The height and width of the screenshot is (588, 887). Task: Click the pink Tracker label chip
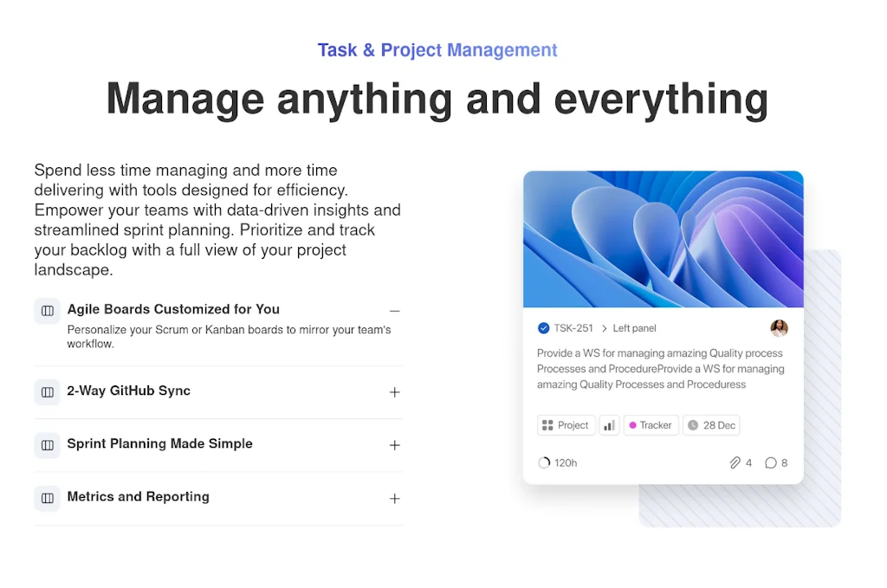[x=651, y=425]
